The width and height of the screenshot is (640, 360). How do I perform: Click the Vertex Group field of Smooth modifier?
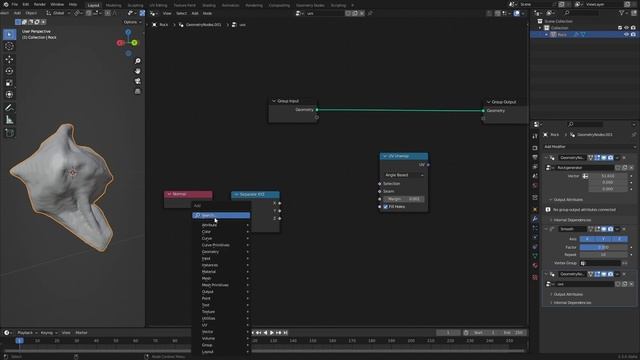(600, 263)
